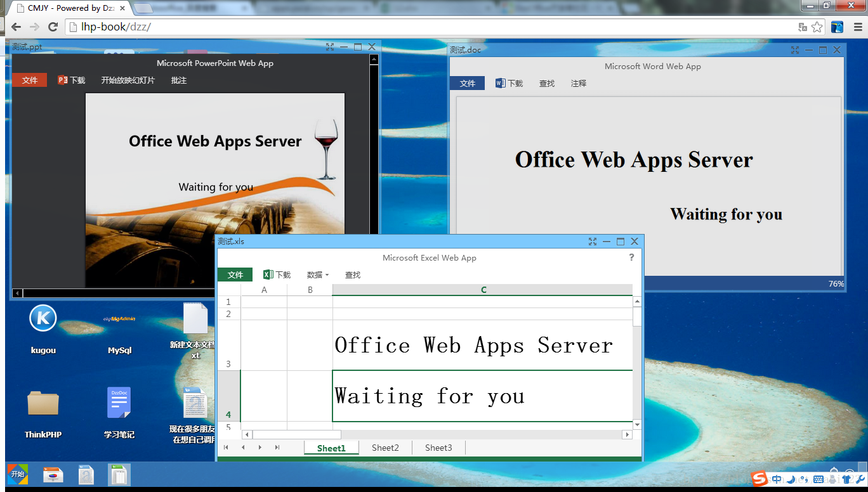Go to previous sheet navigation arrow
The image size is (868, 492).
tap(242, 448)
